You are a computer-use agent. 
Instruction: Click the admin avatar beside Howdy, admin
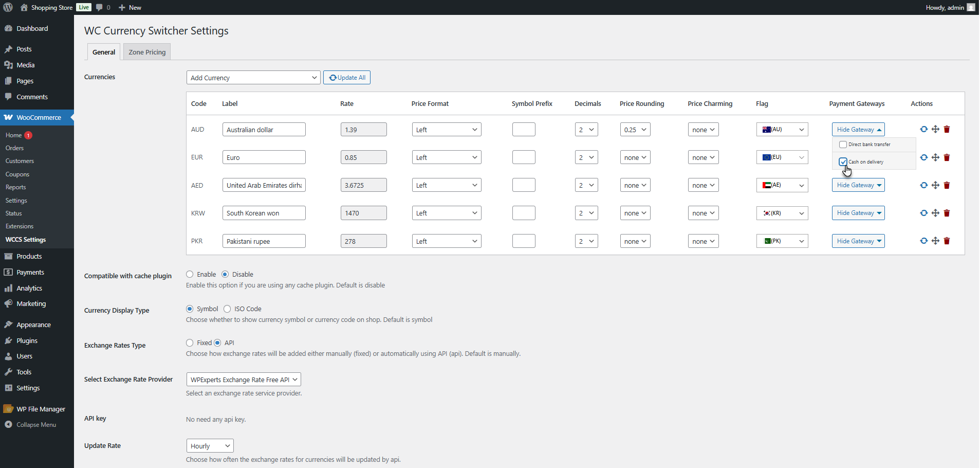tap(971, 7)
